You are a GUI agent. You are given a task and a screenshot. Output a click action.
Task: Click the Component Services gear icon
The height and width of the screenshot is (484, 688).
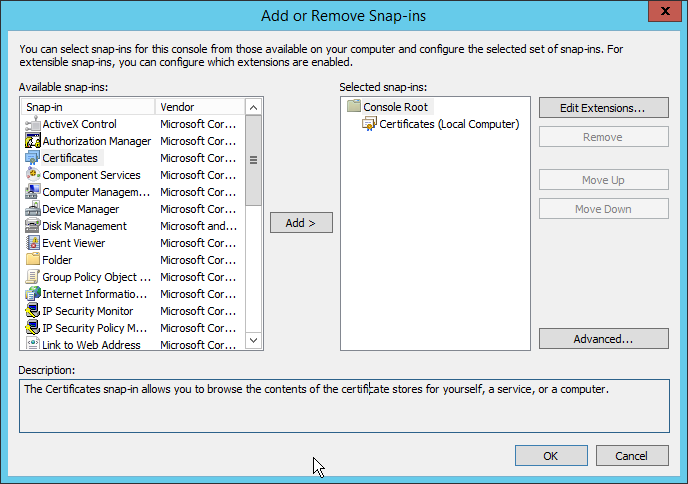tap(32, 175)
